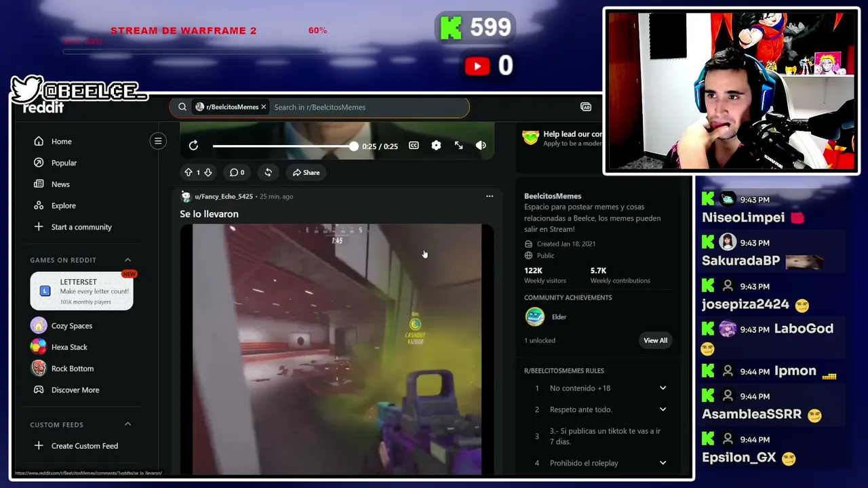868x488 pixels.
Task: Open u/Fancy_Echo_5425 profile link
Action: tap(224, 197)
